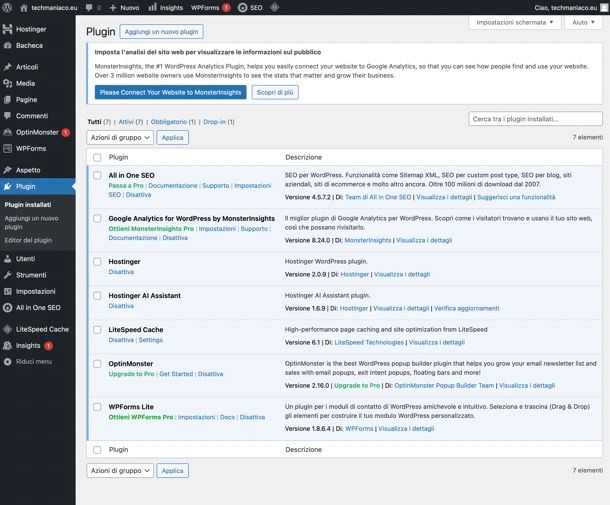Click the Aspetto brush icon
This screenshot has height=505, width=610.
[x=7, y=170]
